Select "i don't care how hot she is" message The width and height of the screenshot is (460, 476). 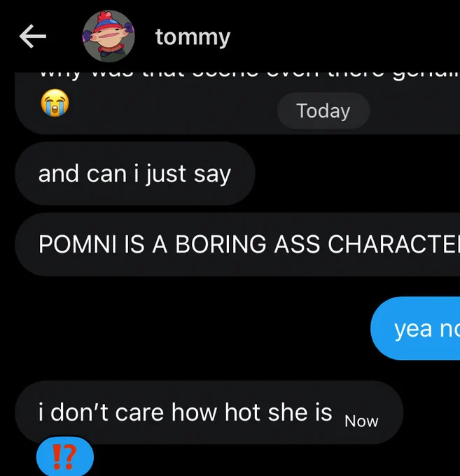tap(209, 412)
